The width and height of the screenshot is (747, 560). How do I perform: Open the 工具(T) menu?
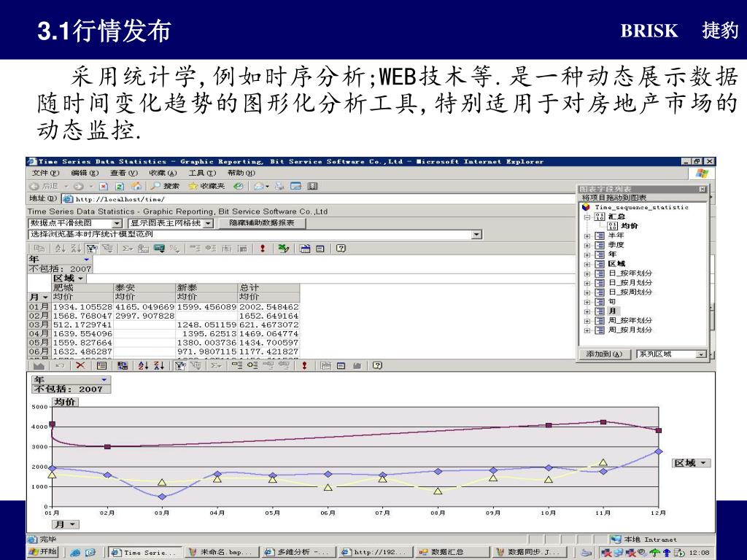click(x=202, y=174)
